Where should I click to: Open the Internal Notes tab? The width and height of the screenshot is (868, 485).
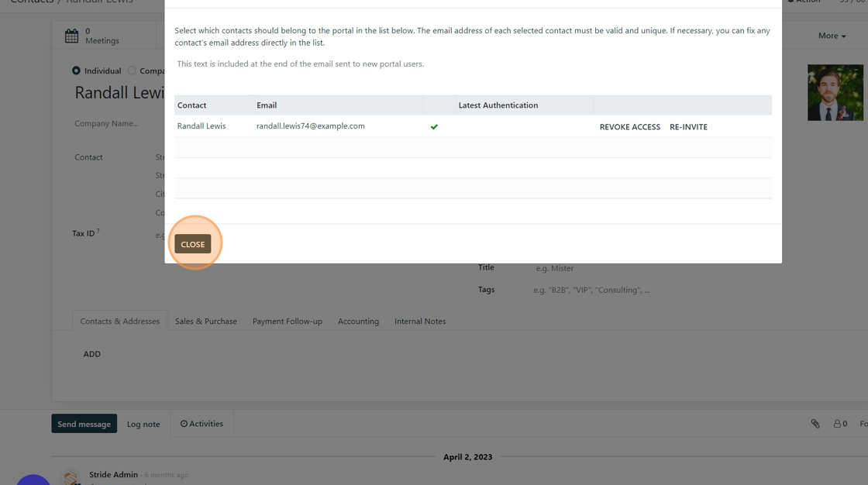tap(420, 321)
